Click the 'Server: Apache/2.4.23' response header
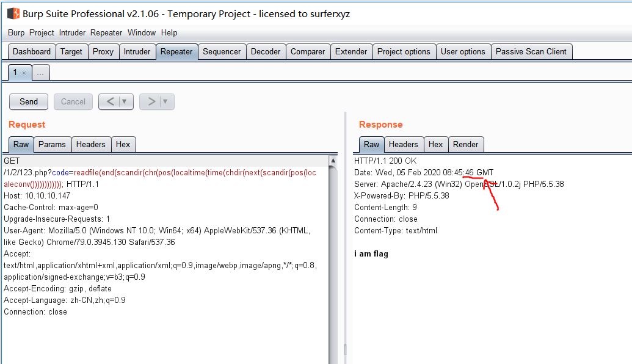Viewport: 632px width, 364px height. [459, 184]
